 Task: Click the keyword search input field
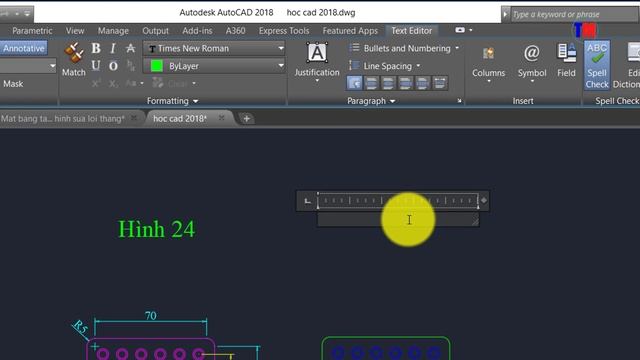pyautogui.click(x=574, y=14)
